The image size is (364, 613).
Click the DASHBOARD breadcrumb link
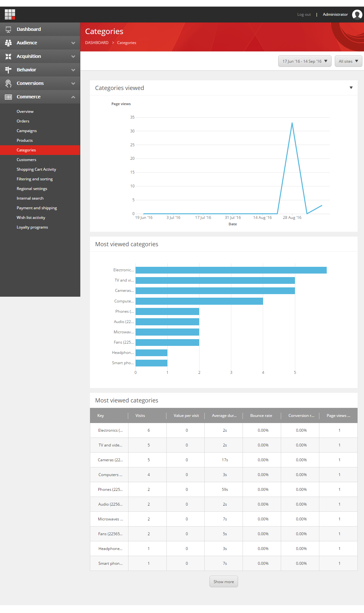click(97, 43)
